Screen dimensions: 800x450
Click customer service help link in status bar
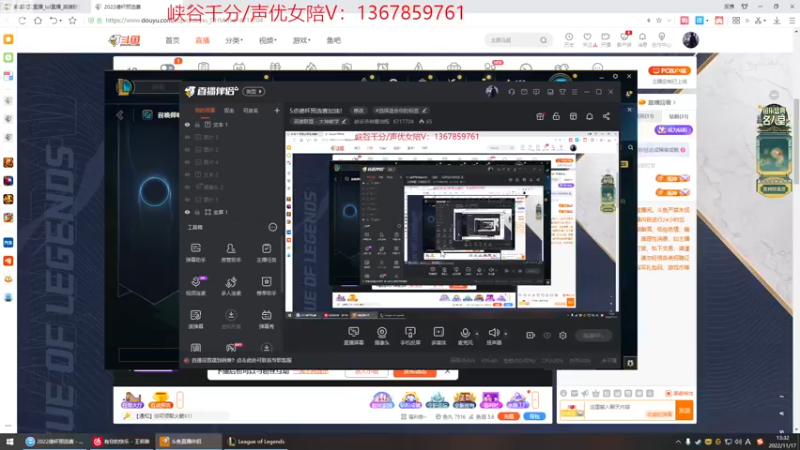(241, 360)
